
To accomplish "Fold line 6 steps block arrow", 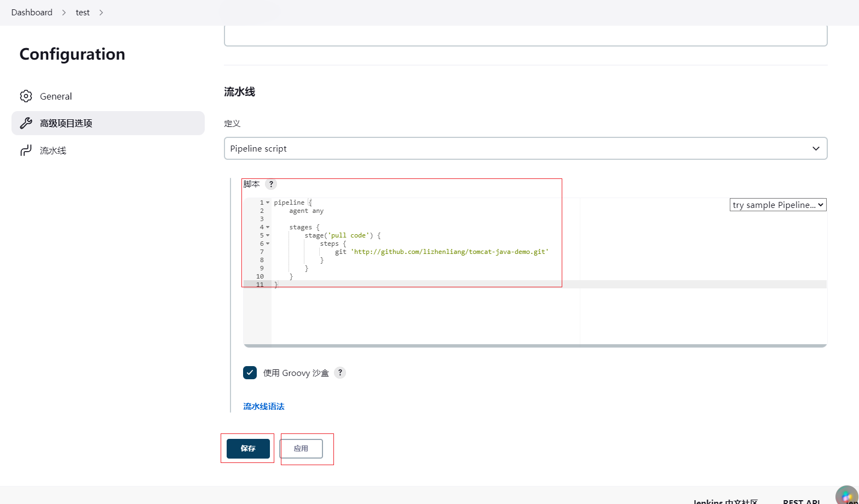I will (x=268, y=244).
